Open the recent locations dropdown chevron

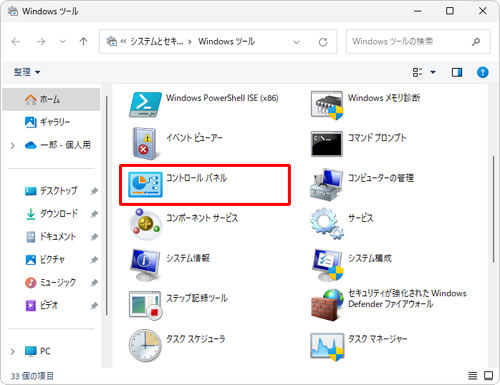pyautogui.click(x=62, y=42)
